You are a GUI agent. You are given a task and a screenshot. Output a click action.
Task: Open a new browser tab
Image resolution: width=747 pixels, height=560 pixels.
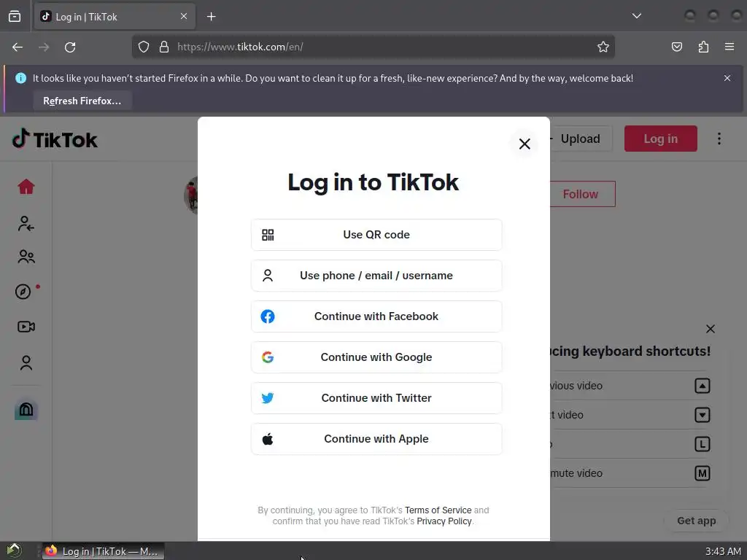point(211,17)
